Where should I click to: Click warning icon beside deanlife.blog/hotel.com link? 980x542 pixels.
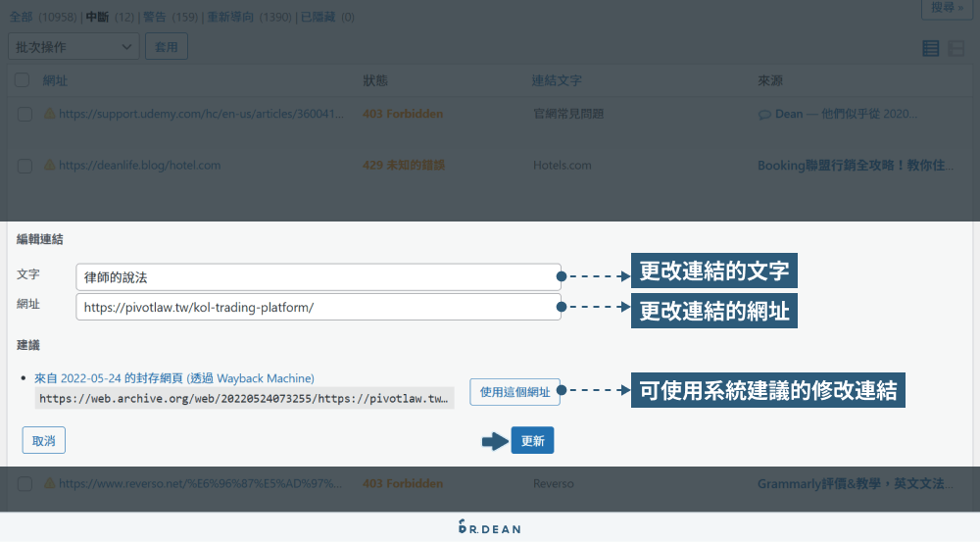(49, 165)
